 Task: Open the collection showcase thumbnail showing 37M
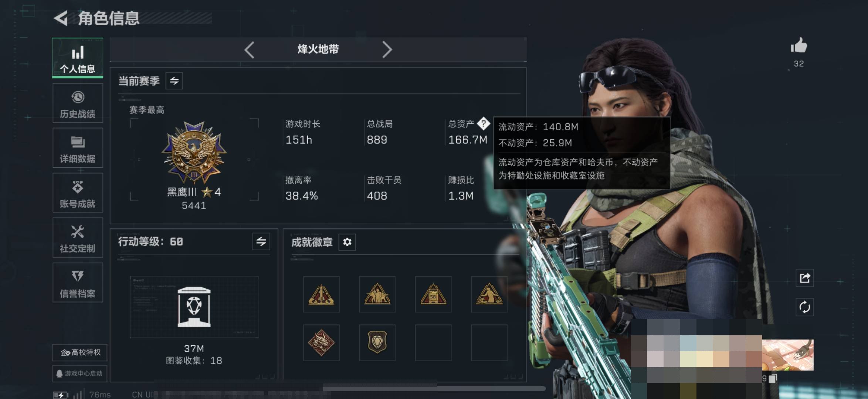point(194,307)
